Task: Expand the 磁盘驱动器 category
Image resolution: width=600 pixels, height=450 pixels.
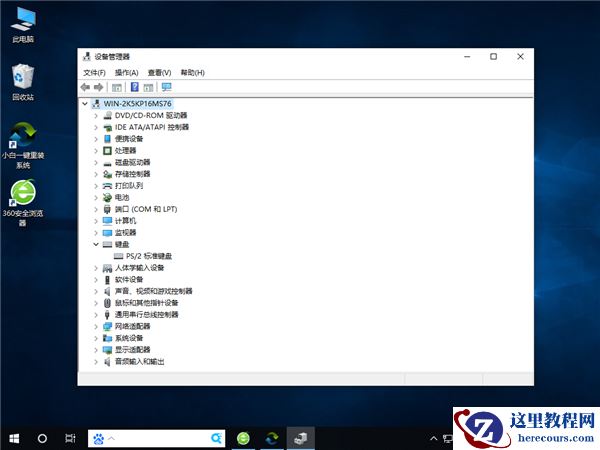Action: pyautogui.click(x=96, y=162)
